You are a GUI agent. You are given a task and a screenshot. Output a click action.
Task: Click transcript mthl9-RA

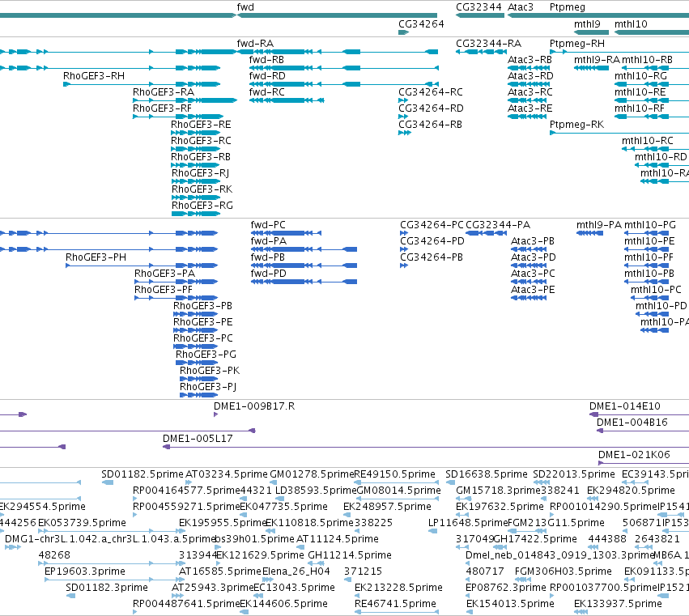pos(592,68)
